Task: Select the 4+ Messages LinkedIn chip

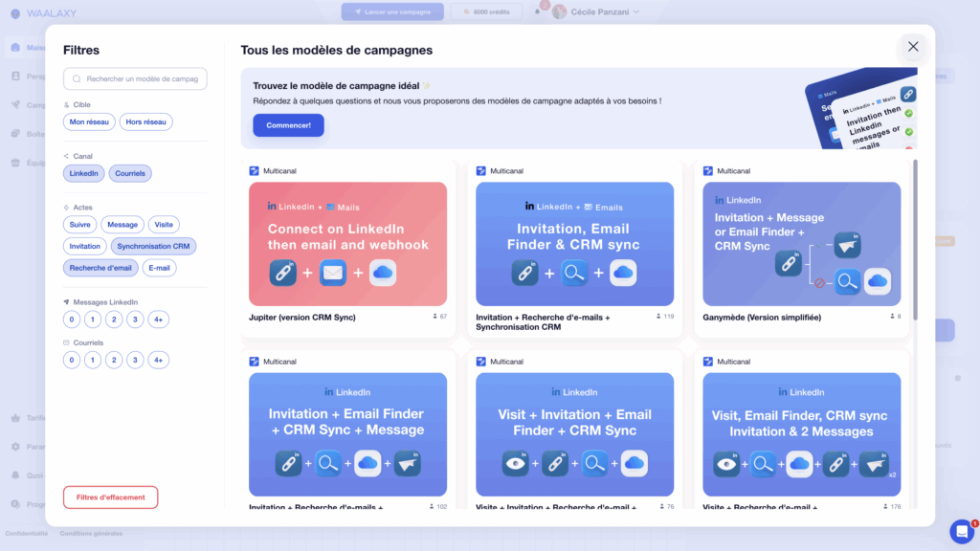Action: (x=159, y=319)
